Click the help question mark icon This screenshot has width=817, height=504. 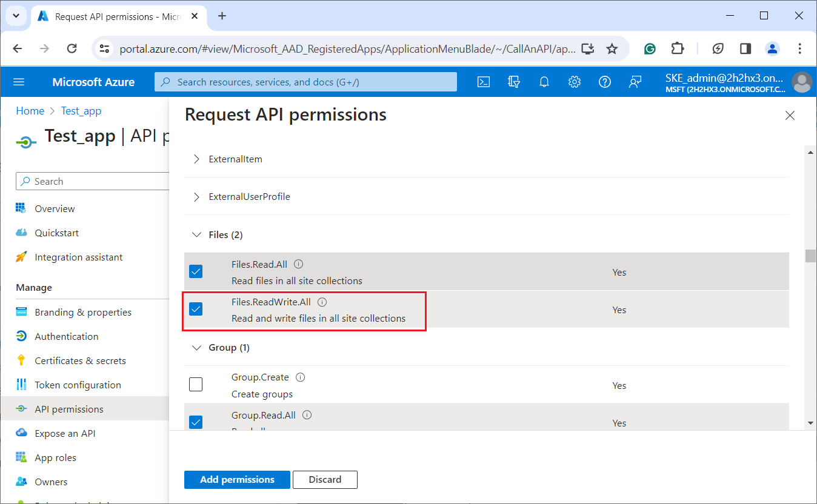tap(605, 82)
